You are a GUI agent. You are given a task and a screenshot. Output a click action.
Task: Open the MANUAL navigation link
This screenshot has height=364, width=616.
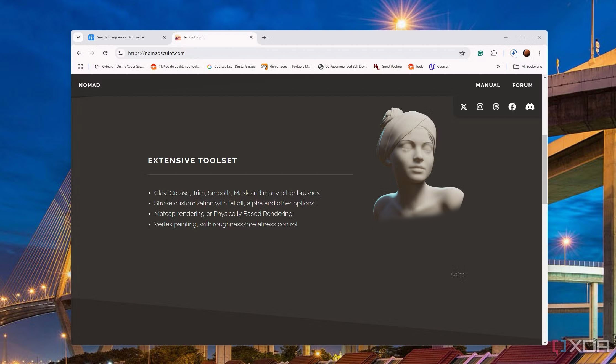[488, 85]
